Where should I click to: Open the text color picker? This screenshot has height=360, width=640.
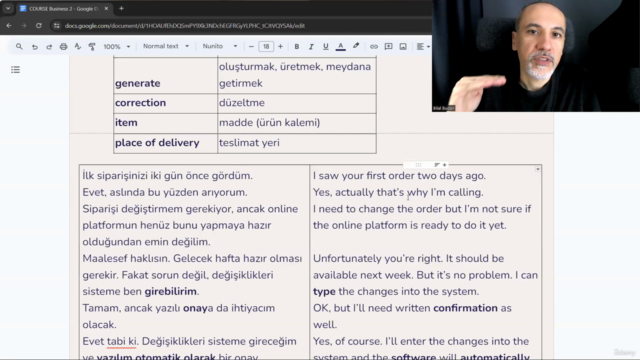pyautogui.click(x=340, y=47)
